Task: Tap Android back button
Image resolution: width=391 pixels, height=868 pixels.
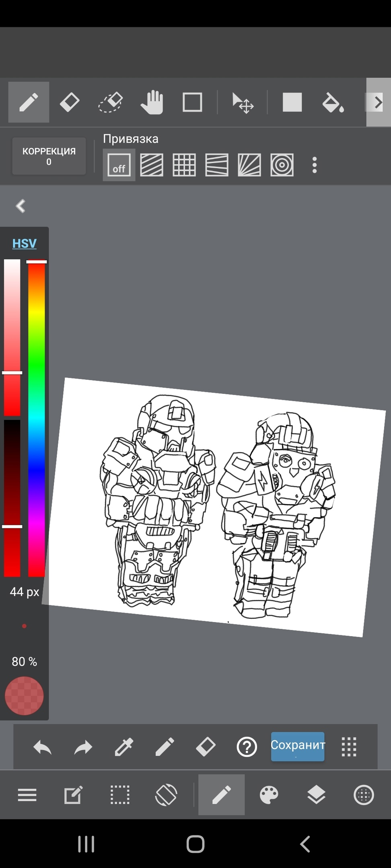Action: coord(305,844)
